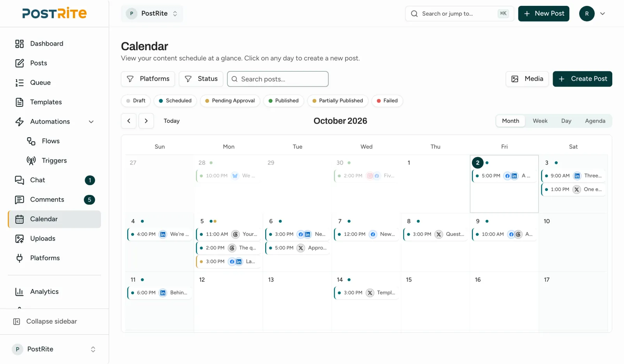Click the Create Post button

click(x=582, y=79)
